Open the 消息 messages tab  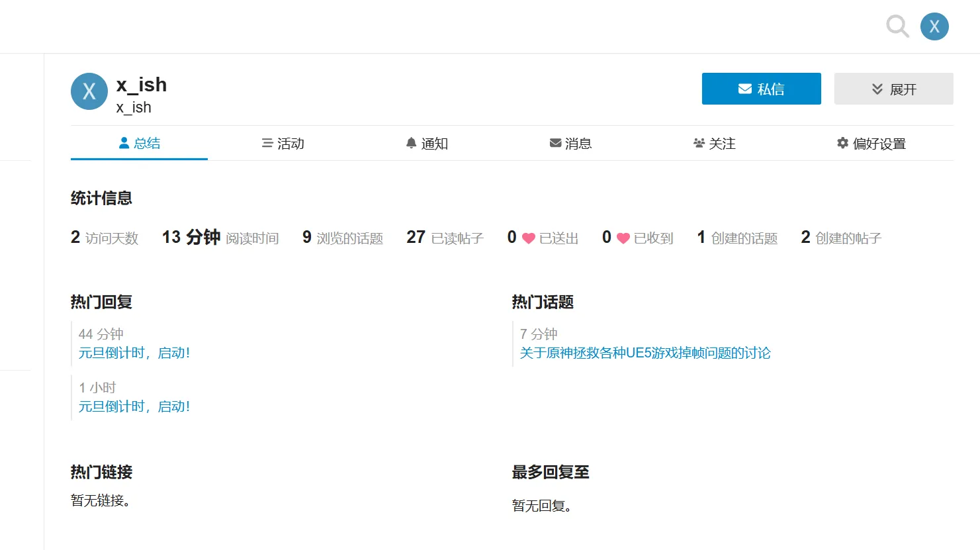[x=570, y=144]
